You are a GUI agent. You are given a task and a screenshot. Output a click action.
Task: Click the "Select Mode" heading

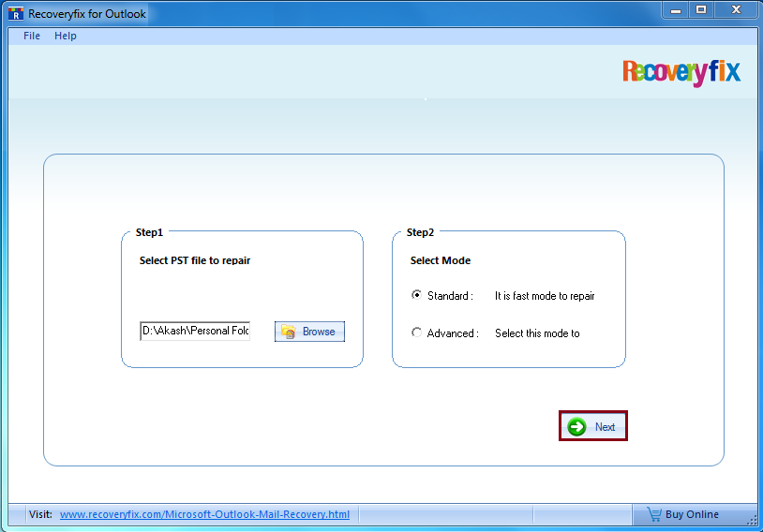[441, 260]
